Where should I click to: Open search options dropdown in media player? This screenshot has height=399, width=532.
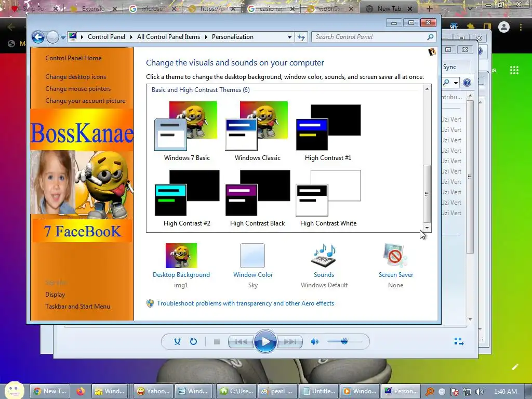[456, 83]
